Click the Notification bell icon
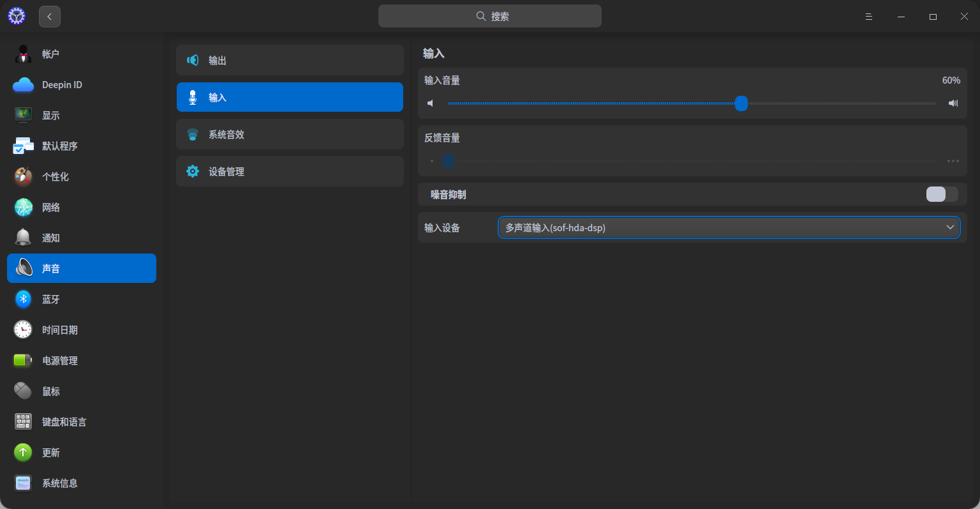Viewport: 980px width, 509px height. pyautogui.click(x=23, y=238)
